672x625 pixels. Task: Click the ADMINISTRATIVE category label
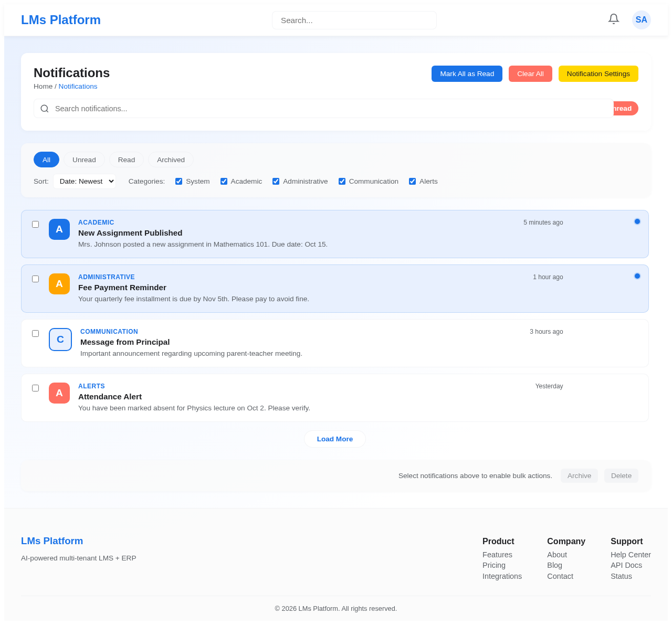[107, 277]
